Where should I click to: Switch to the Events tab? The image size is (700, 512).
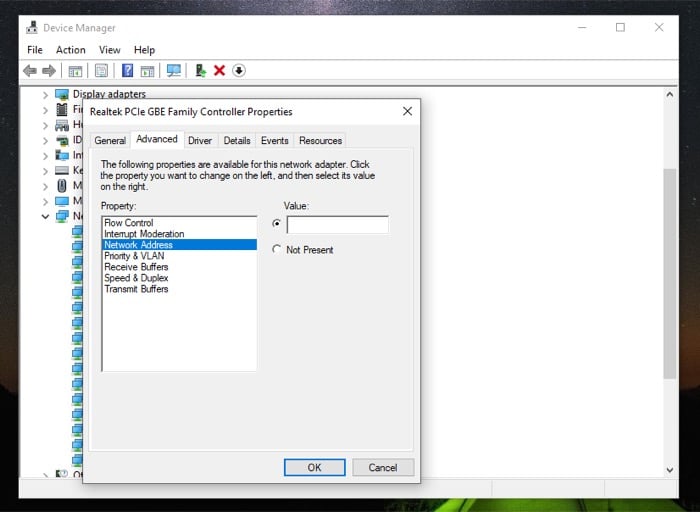(275, 141)
